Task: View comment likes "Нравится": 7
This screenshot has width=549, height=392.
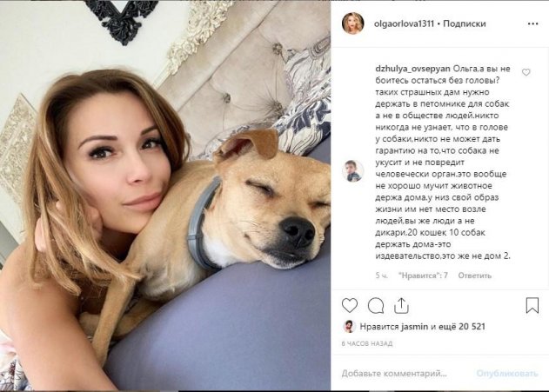Action: [x=423, y=276]
